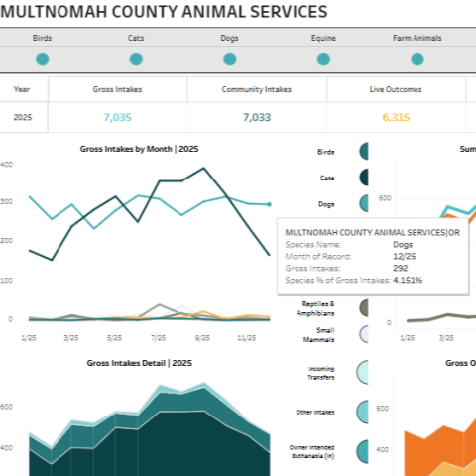Click the Reptiles & Amphibians legend swatch
This screenshot has height=476, width=476.
pyautogui.click(x=364, y=308)
